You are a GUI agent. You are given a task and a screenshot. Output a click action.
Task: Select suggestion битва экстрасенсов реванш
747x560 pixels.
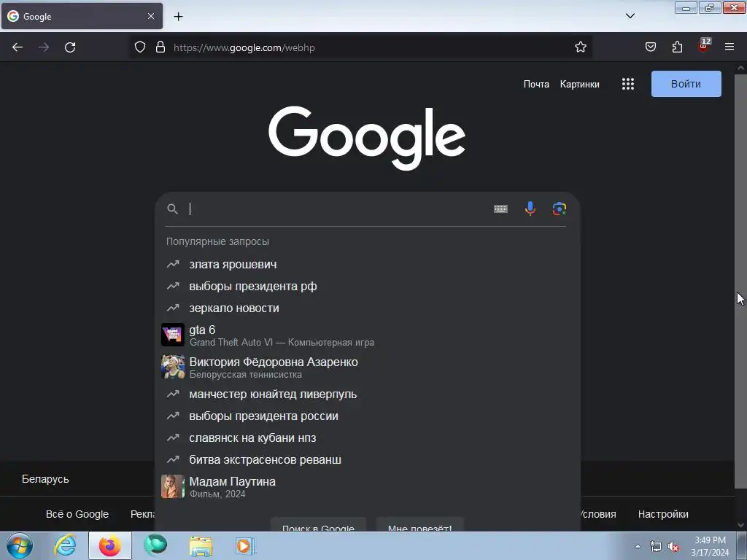[x=366, y=460]
